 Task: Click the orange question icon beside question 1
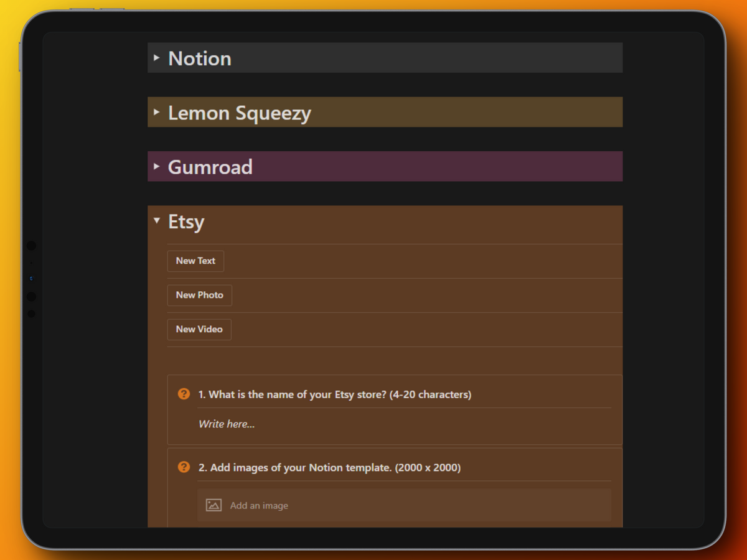pyautogui.click(x=184, y=394)
